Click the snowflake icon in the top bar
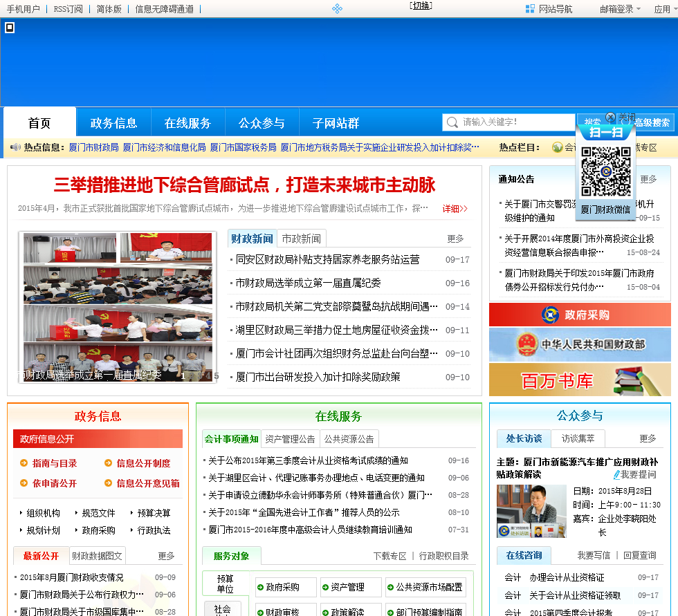 click(338, 8)
